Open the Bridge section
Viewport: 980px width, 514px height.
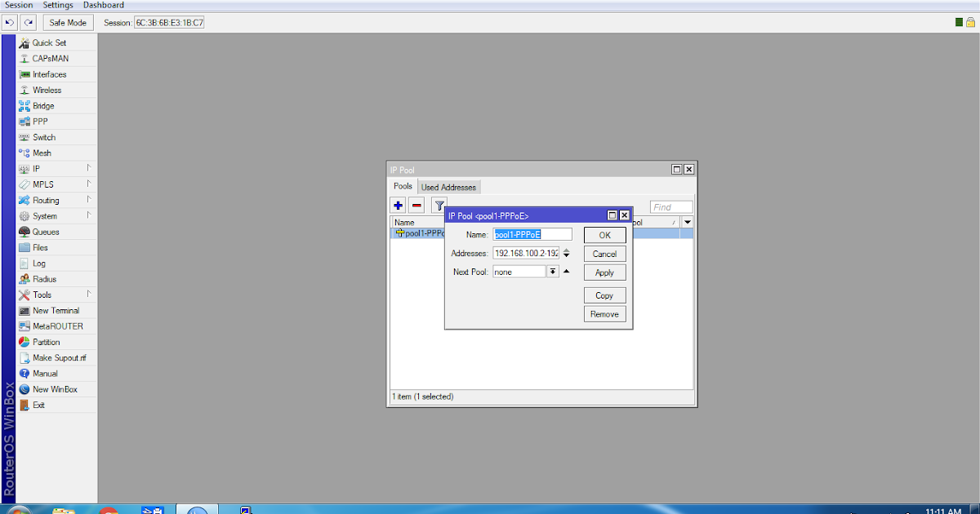43,106
